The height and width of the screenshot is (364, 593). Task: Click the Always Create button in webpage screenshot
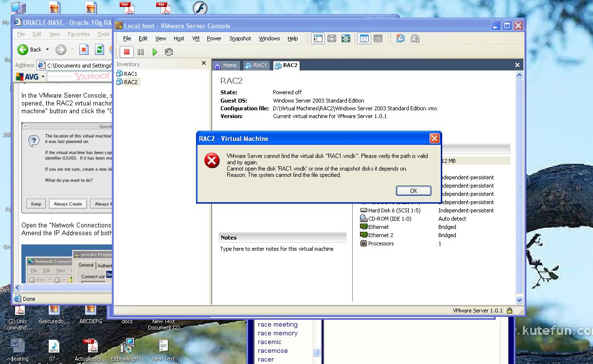pyautogui.click(x=68, y=204)
